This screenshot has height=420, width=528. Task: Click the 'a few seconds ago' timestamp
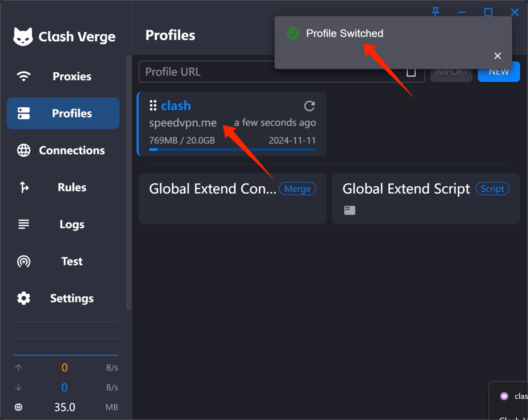point(275,123)
